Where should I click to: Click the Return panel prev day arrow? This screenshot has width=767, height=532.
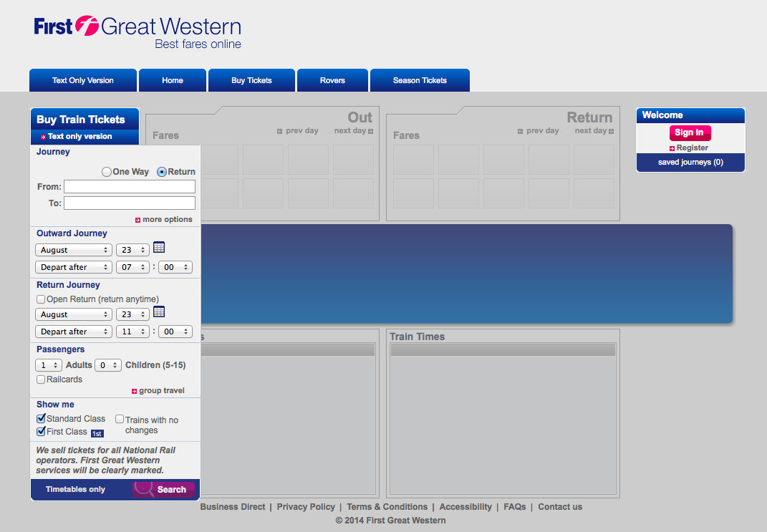(521, 131)
